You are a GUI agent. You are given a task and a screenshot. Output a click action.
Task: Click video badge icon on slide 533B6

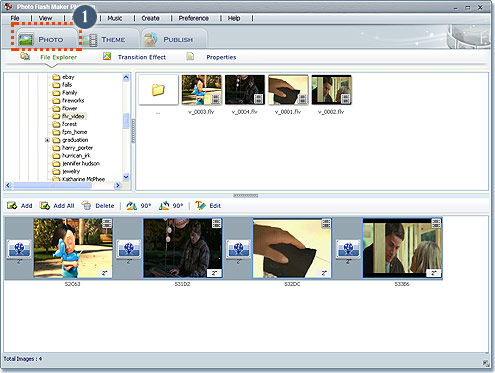point(436,223)
